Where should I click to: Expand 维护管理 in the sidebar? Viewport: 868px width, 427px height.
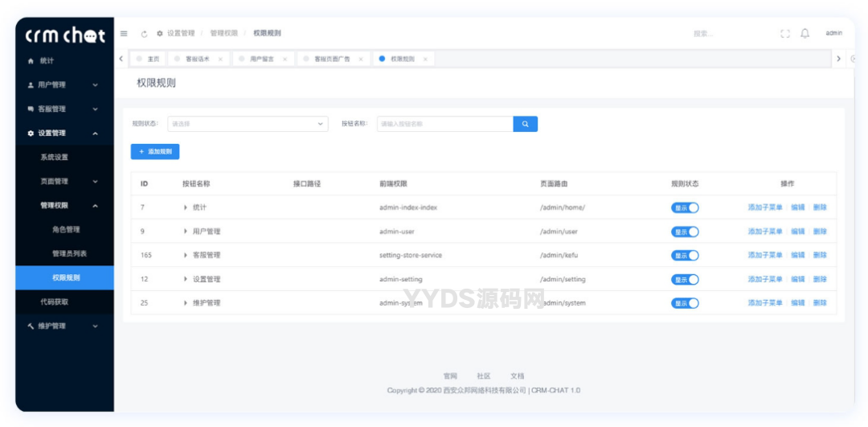pos(64,326)
